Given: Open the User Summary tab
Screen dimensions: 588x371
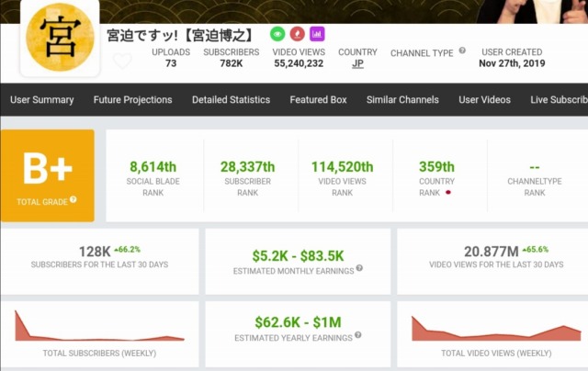Looking at the screenshot, I should point(42,100).
